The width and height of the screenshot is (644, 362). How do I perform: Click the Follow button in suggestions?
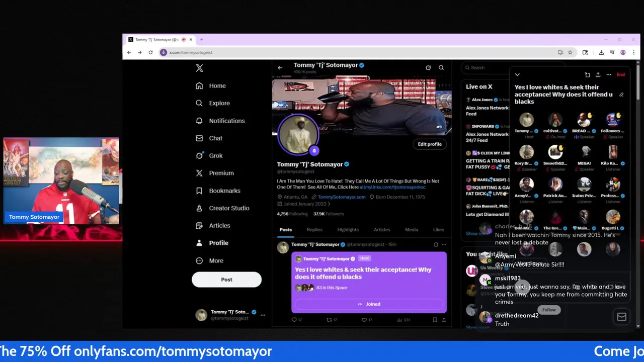[x=549, y=310]
